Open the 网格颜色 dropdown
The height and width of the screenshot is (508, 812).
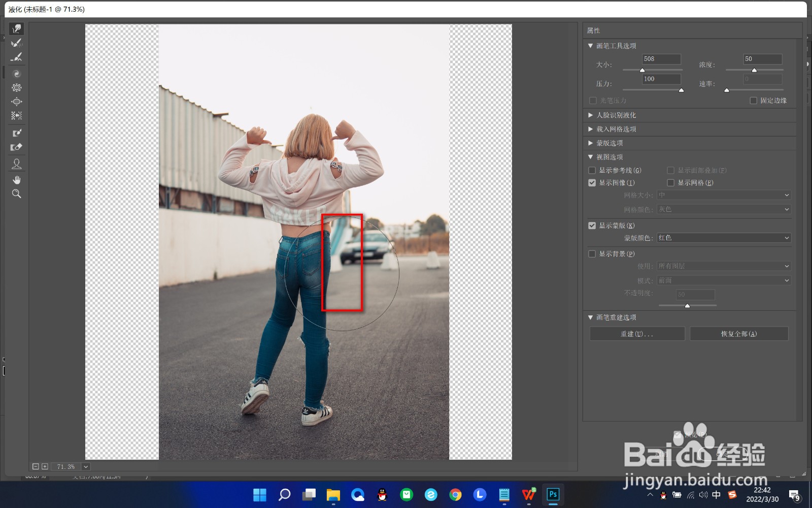[x=724, y=209]
